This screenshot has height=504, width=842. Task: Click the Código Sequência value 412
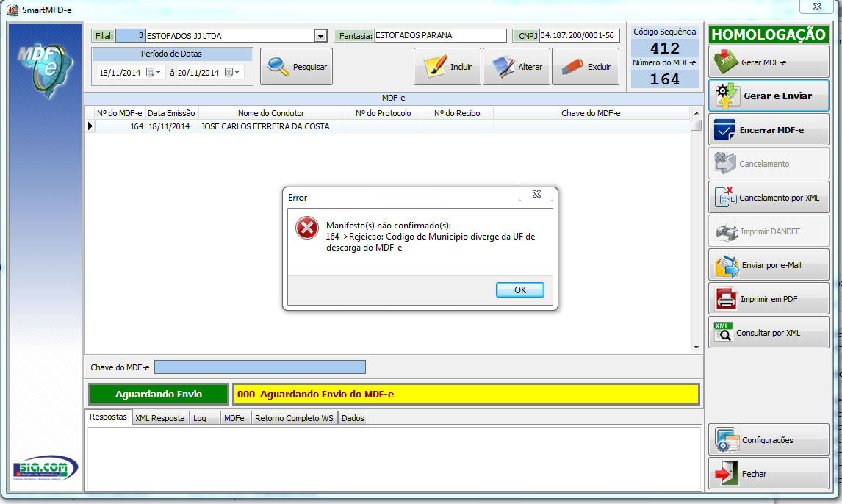[665, 48]
